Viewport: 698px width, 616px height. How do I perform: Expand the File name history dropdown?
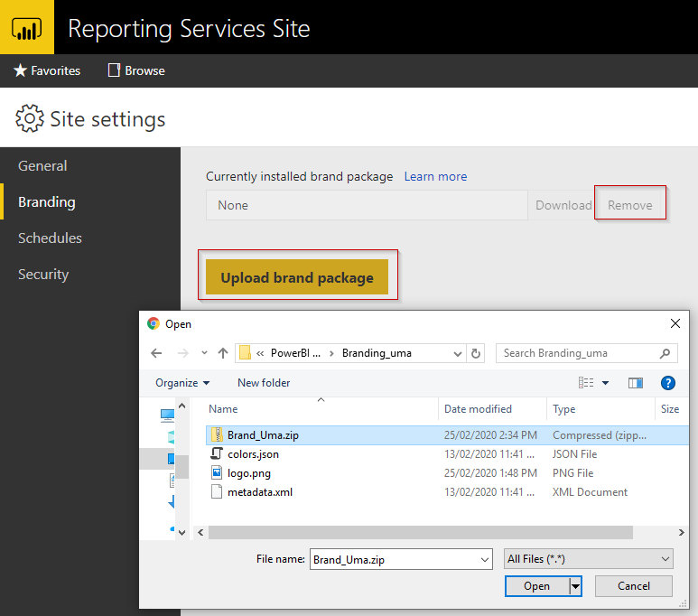pos(485,560)
